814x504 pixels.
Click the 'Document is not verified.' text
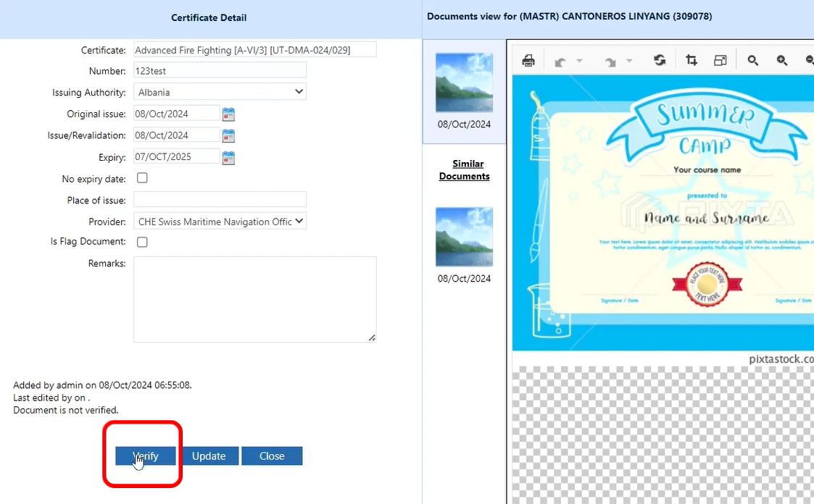[66, 410]
